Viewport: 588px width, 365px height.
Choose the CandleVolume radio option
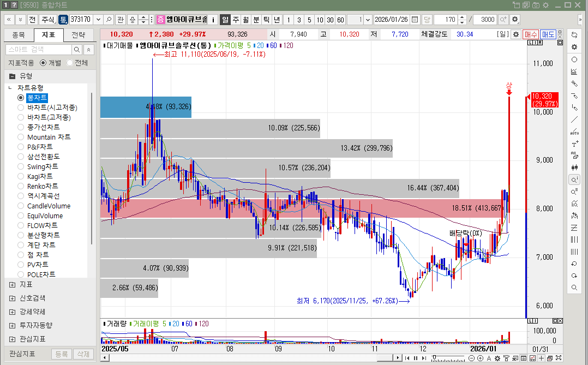(x=21, y=206)
